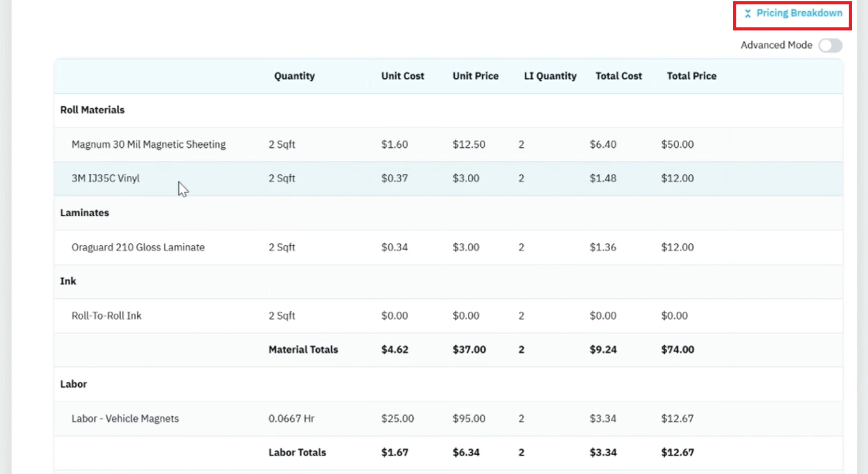868x474 pixels.
Task: Click the $1.36 total cost value
Action: (x=603, y=247)
